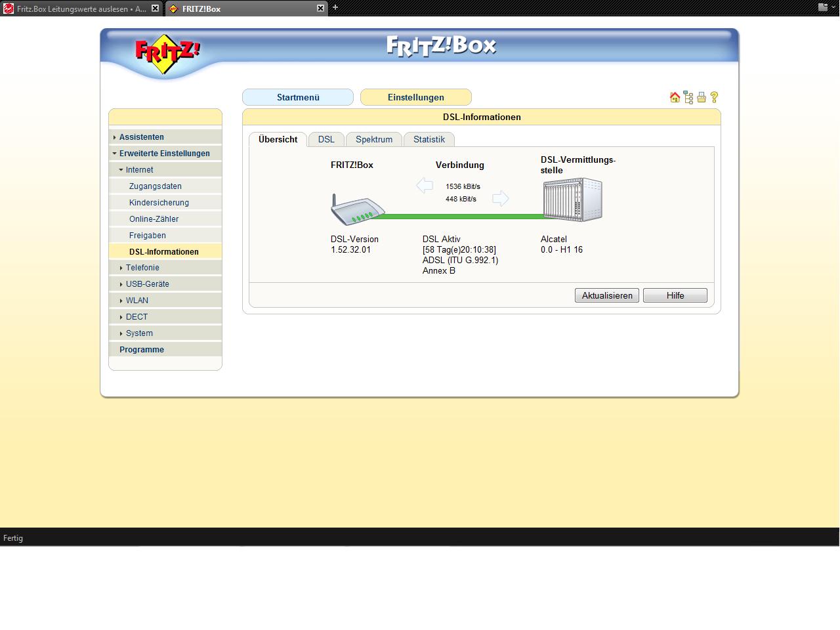Close the Fritz.Box Leitungswerte auslesen tab
Screen dimensions: 840x630
[x=155, y=9]
